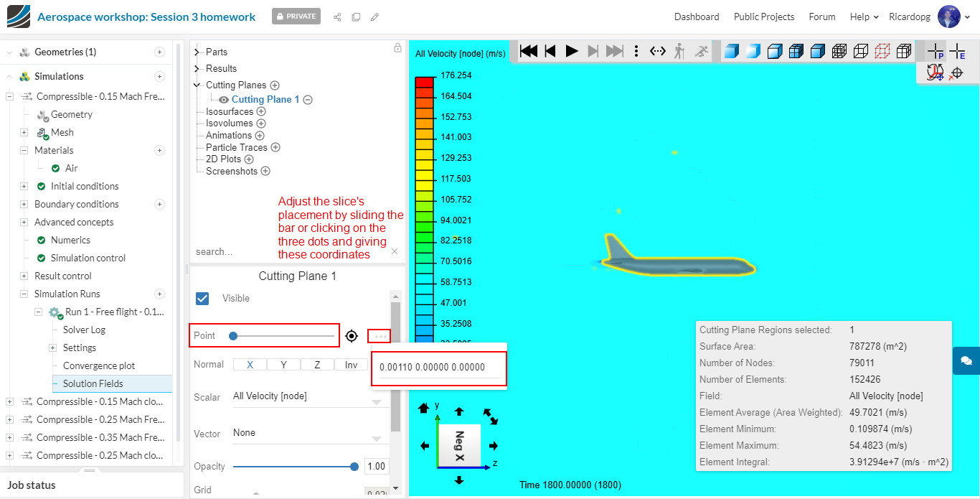Set cutting plane normal to Y
The height and width of the screenshot is (499, 980).
coord(283,365)
